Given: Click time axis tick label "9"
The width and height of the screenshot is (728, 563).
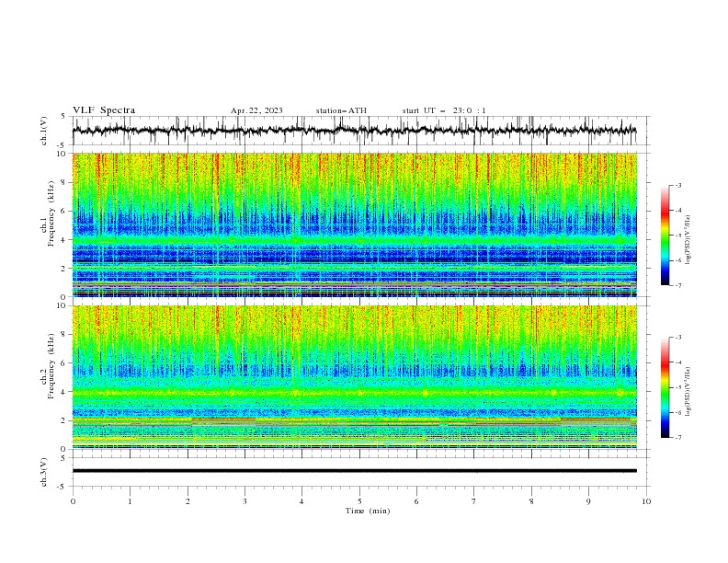Looking at the screenshot, I should [x=588, y=501].
